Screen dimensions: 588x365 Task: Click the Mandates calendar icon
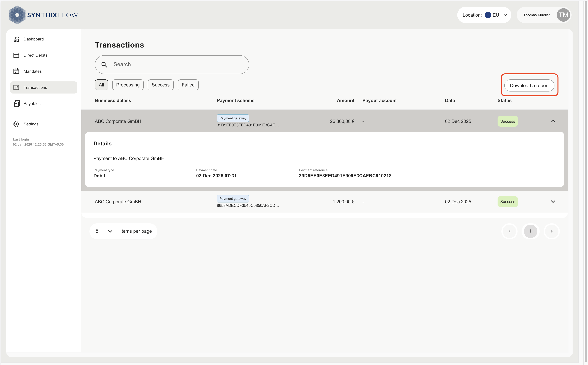[x=16, y=71]
